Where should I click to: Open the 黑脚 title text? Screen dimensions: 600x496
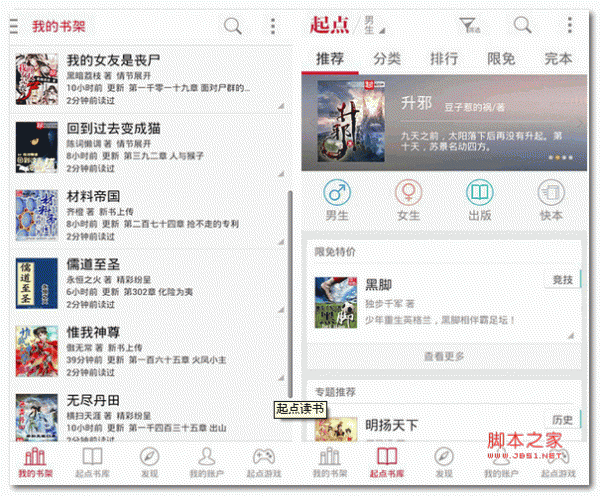click(378, 285)
